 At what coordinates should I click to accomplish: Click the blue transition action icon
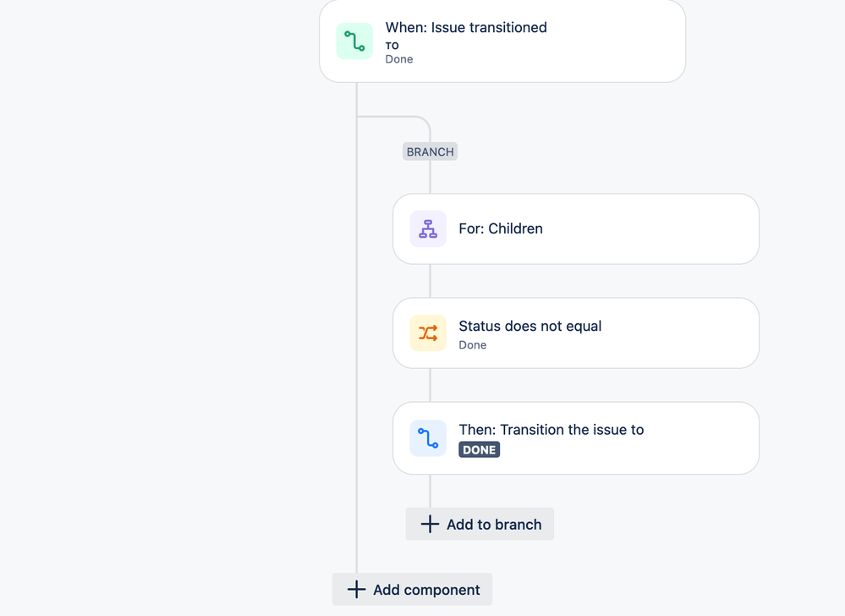click(x=428, y=438)
